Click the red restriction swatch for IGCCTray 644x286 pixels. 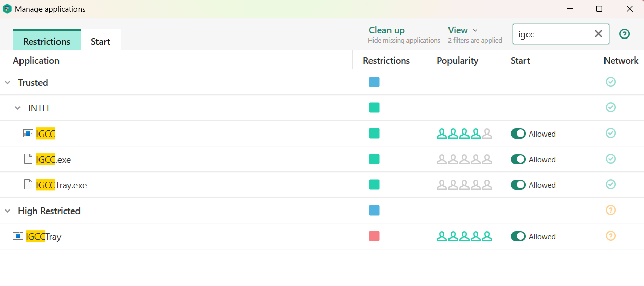coord(374,236)
